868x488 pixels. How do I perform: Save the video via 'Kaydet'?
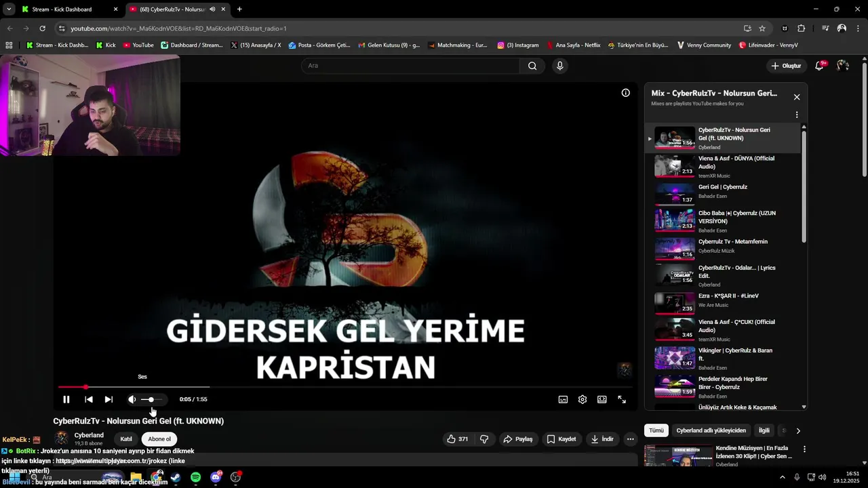pyautogui.click(x=561, y=439)
